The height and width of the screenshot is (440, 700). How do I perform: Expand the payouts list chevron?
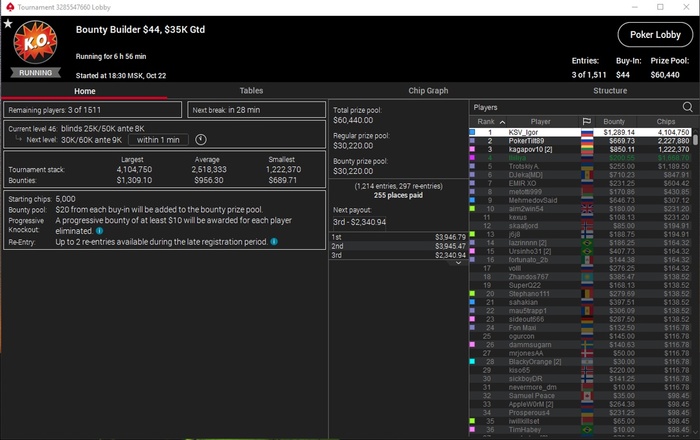[458, 263]
